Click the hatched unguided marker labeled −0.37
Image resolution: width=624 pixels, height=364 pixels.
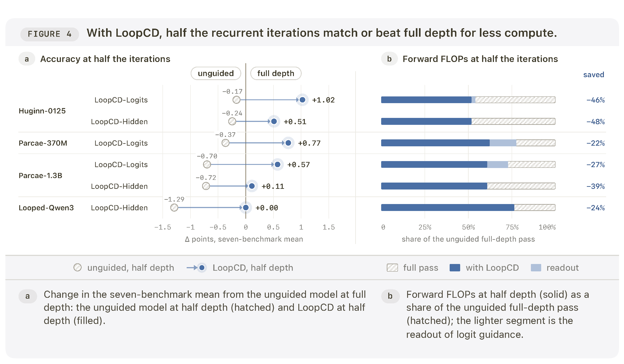pos(225,143)
